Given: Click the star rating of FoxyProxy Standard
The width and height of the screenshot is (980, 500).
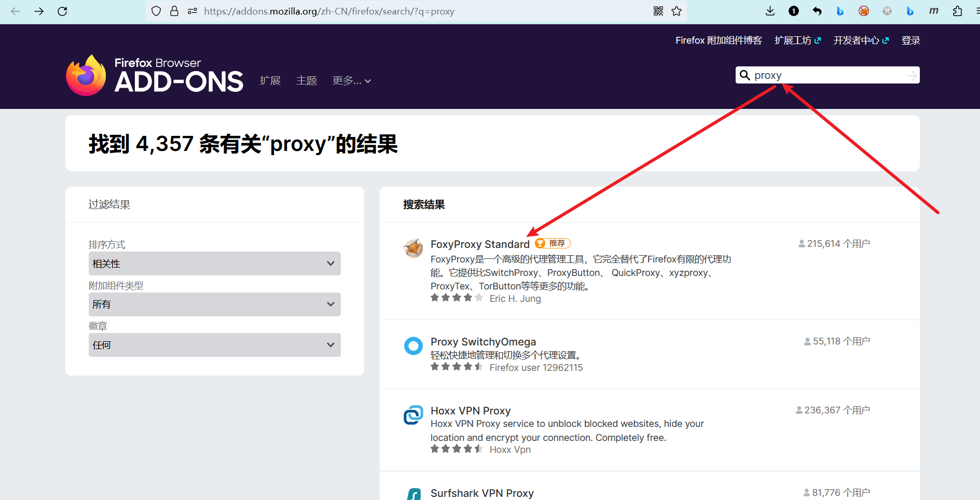Looking at the screenshot, I should click(457, 298).
